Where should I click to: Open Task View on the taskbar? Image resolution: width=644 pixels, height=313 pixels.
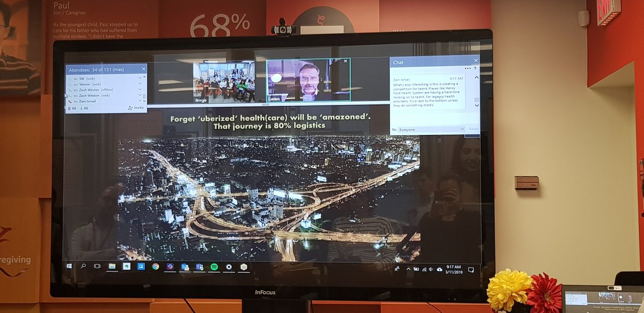pos(97,266)
